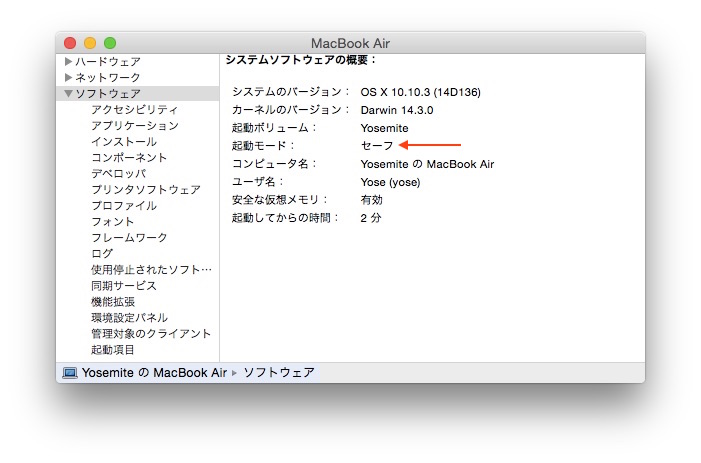Click the 安全な仮想メモリ label

tap(280, 200)
